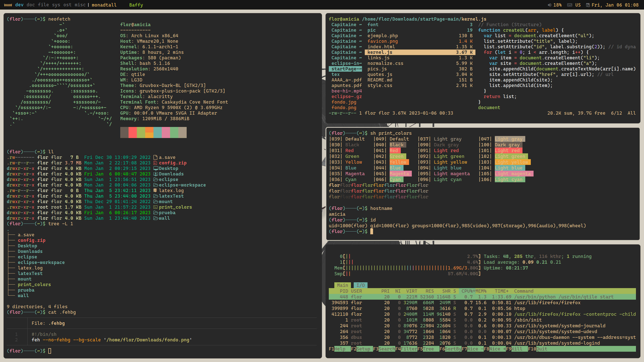Open the I/O tab in htop
644x362 pixels.
coord(360,285)
